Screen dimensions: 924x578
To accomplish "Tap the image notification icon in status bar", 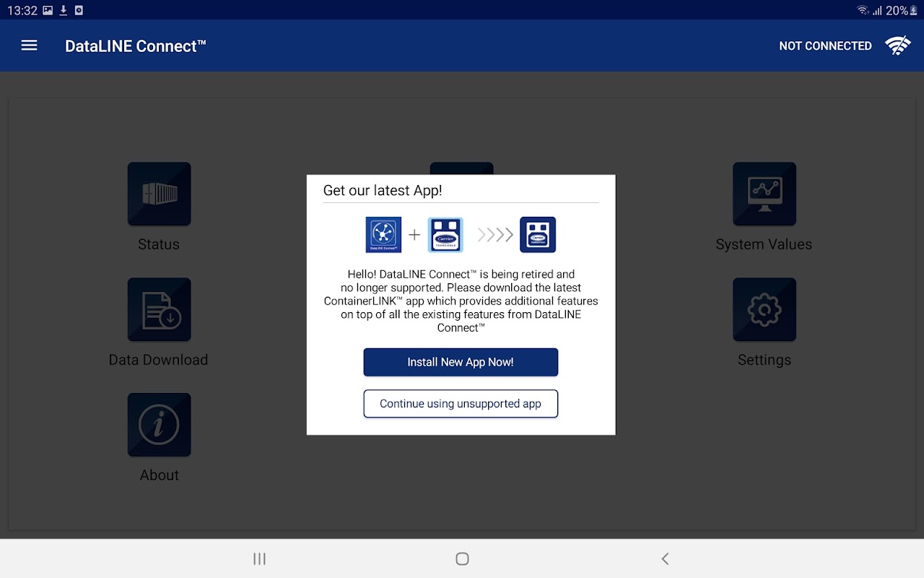I will 48,10.
